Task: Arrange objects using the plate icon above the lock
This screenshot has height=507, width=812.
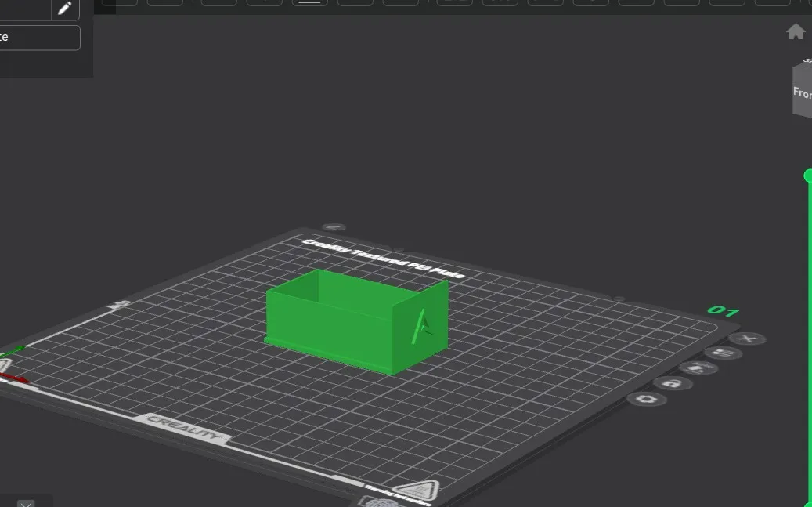Action: 697,368
